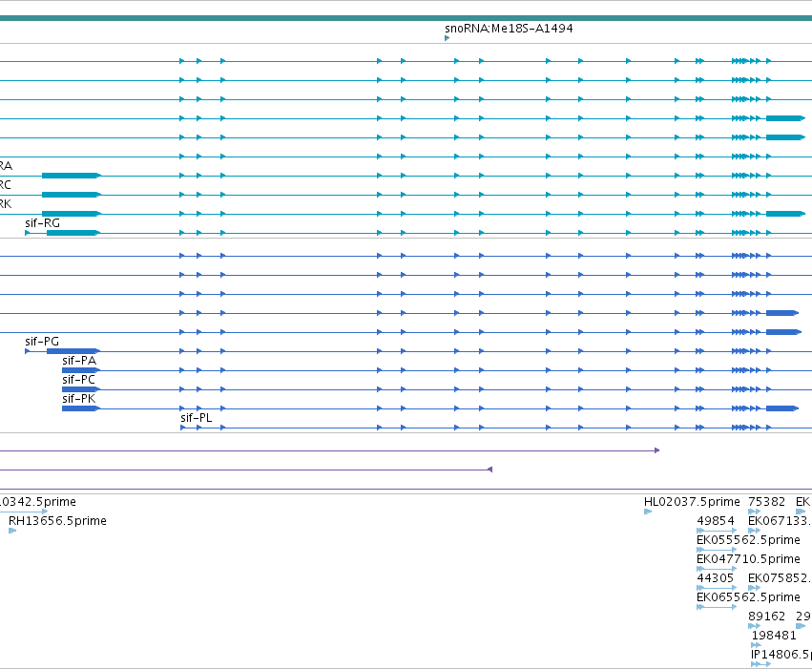Open the EK065562.5prime EST label
The width and height of the screenshot is (812, 669).
[748, 597]
